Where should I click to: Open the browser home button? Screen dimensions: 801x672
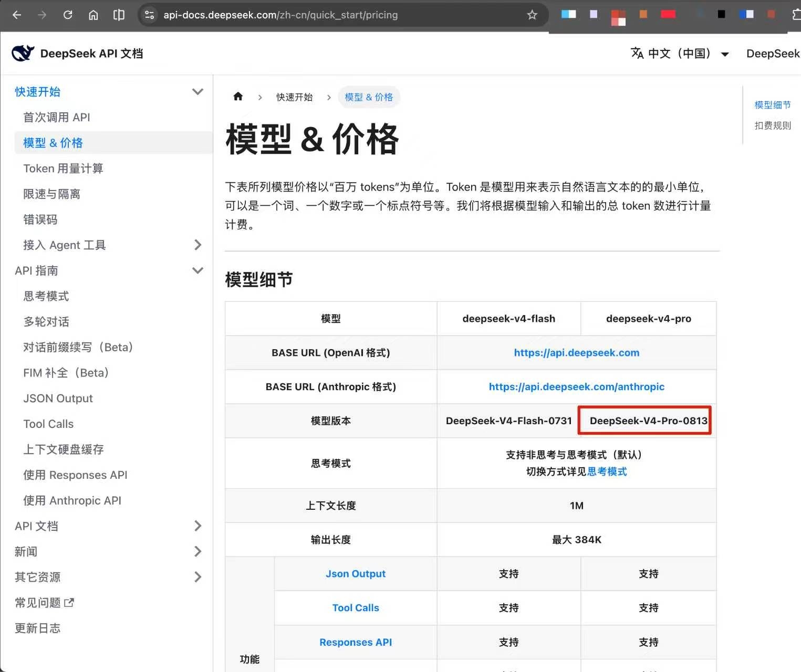coord(93,15)
